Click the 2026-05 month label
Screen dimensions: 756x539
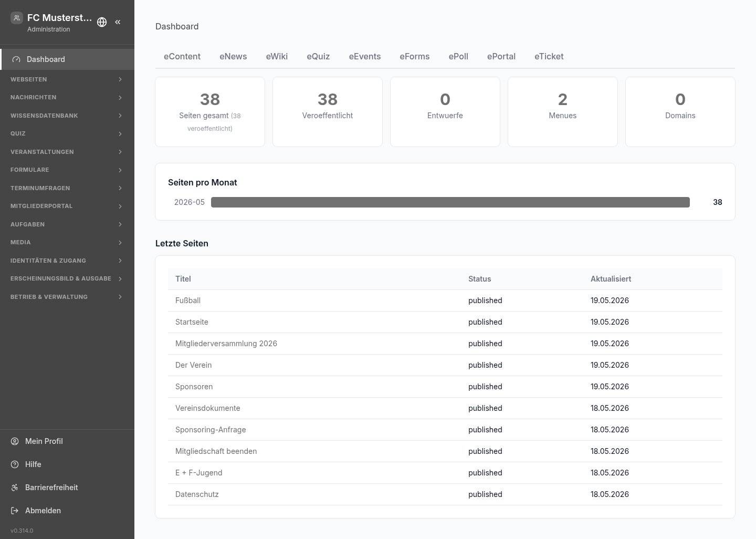(190, 202)
